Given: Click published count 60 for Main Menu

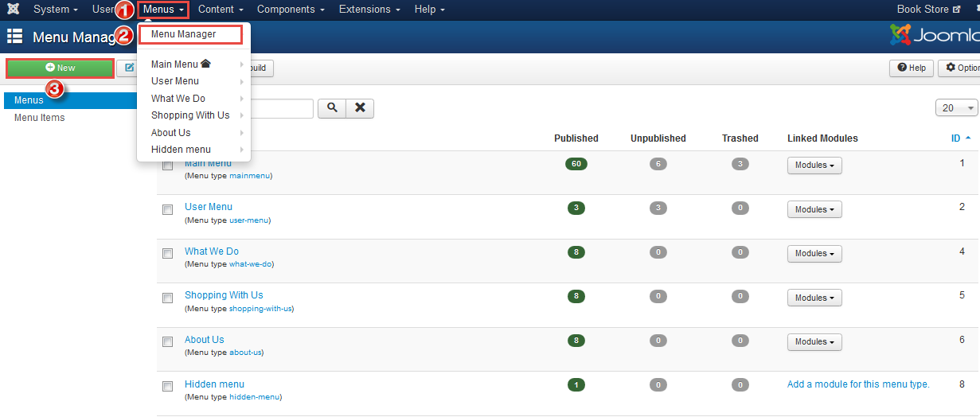Looking at the screenshot, I should click(x=576, y=164).
